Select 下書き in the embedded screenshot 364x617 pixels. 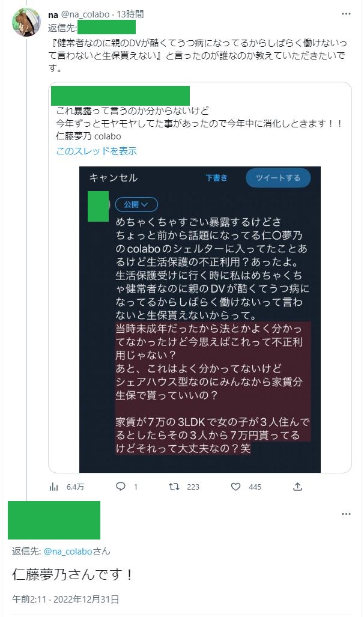click(216, 178)
